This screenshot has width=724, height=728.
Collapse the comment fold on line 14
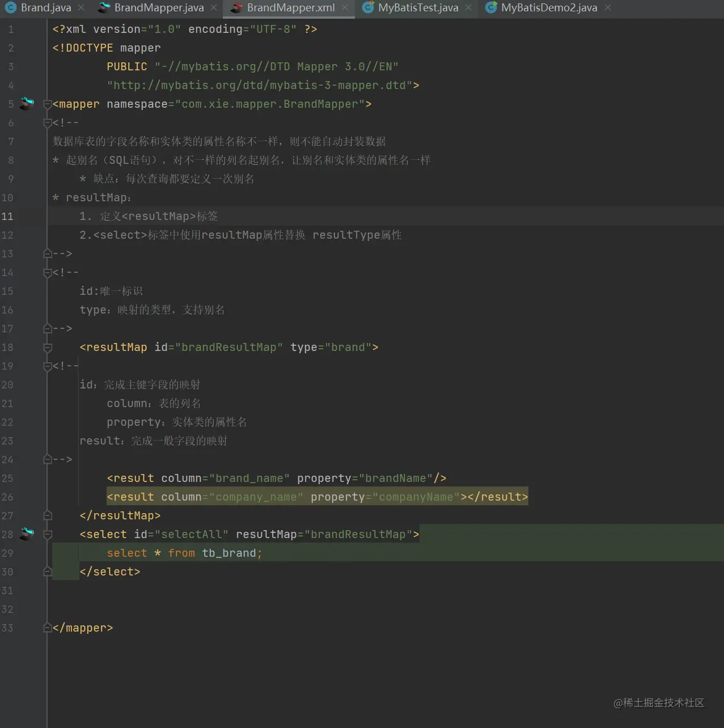(48, 272)
